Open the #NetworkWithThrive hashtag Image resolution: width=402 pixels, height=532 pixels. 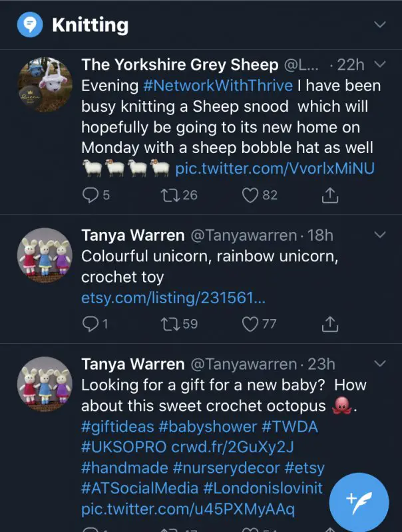click(x=218, y=86)
